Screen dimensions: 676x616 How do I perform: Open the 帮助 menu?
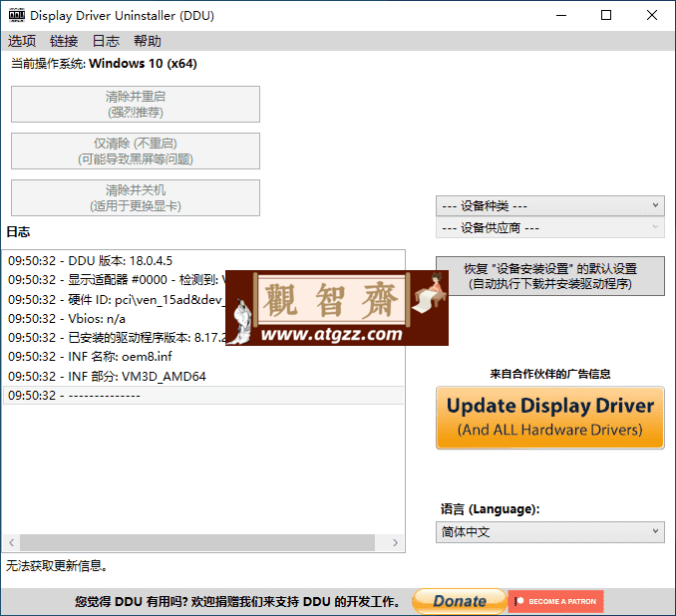point(147,41)
